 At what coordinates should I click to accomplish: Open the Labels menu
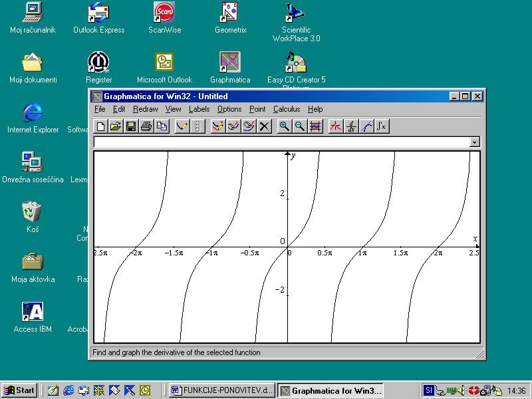(199, 109)
